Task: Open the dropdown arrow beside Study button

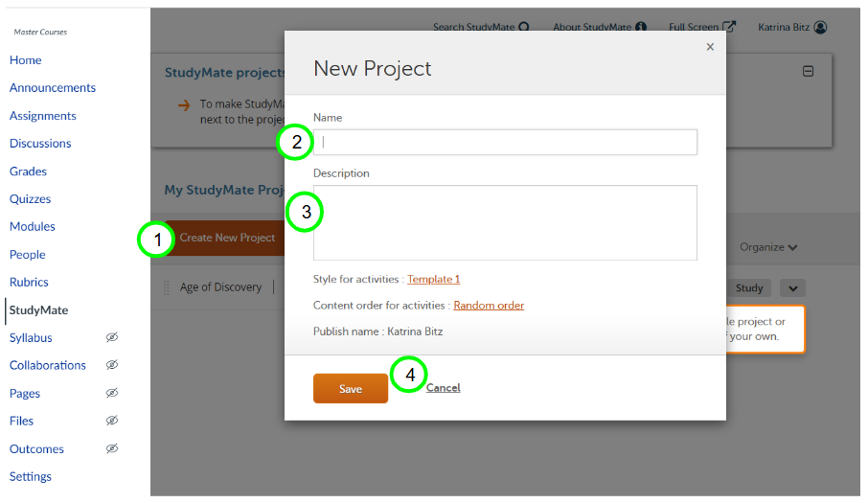Action: pos(793,288)
